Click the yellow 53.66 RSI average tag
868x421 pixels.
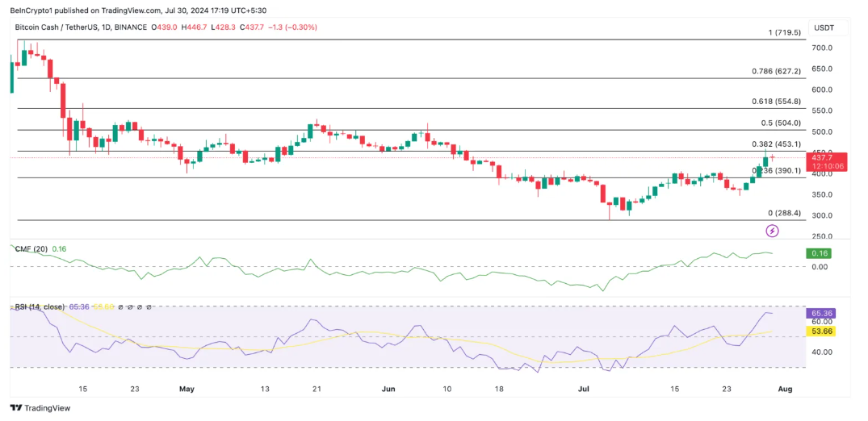(822, 331)
